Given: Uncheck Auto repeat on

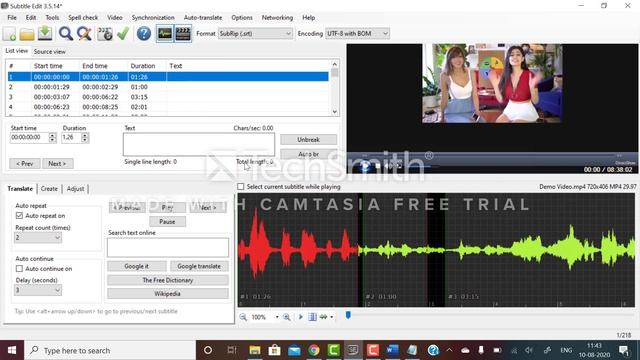Looking at the screenshot, I should point(19,216).
